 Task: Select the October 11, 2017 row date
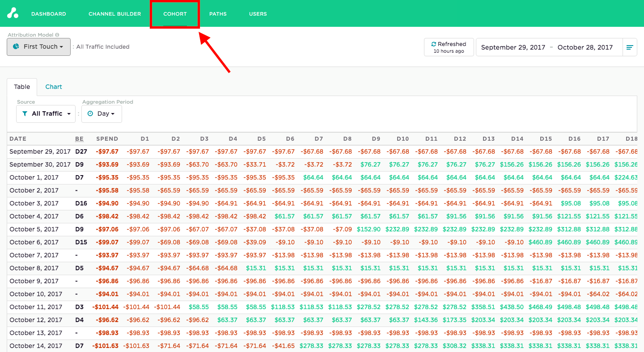[x=36, y=307]
